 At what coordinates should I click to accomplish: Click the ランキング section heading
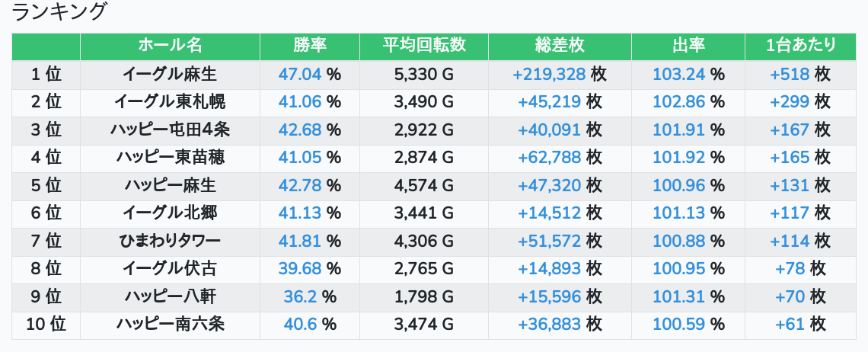pos(59,13)
